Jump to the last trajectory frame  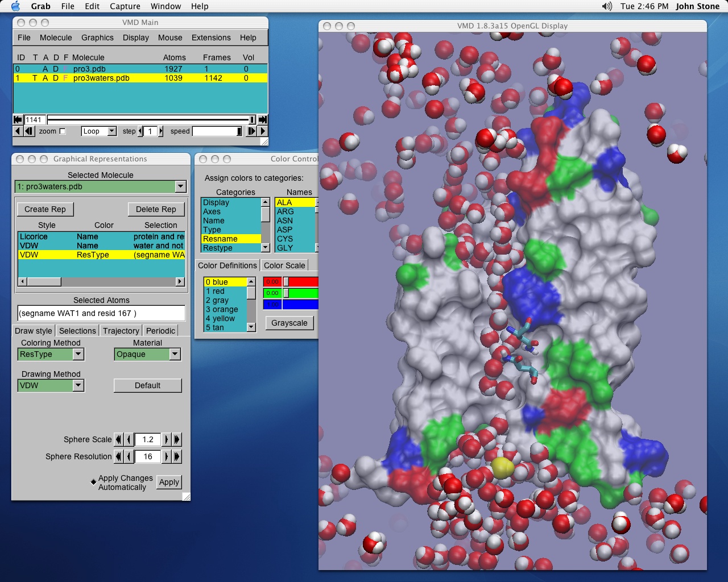(262, 119)
